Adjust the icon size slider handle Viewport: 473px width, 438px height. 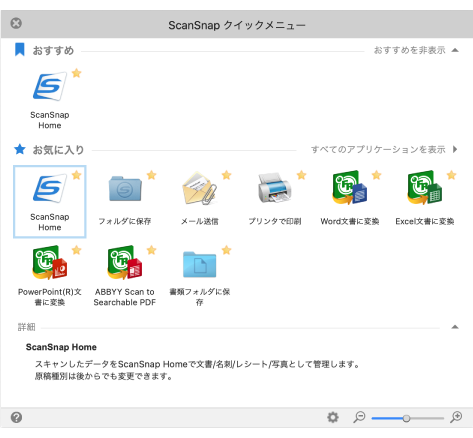406,418
